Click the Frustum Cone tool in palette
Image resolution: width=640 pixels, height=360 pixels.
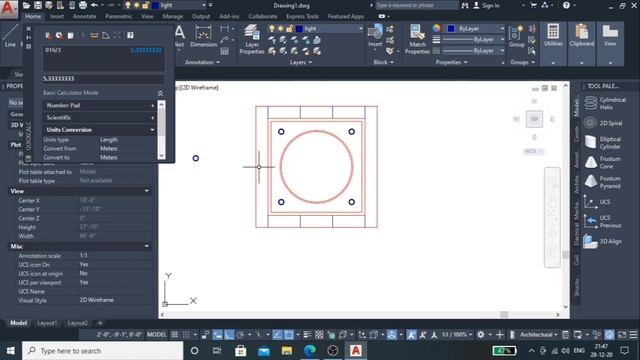point(603,162)
